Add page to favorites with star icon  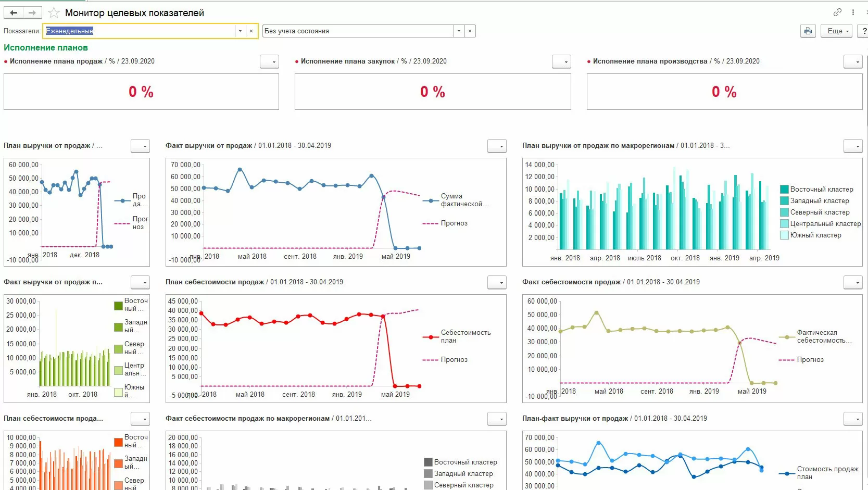(x=54, y=13)
